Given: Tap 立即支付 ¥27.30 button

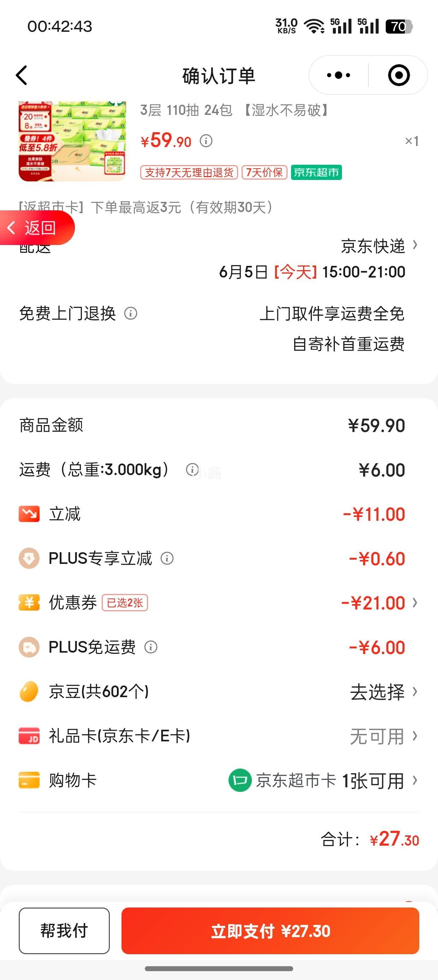Looking at the screenshot, I should 270,931.
